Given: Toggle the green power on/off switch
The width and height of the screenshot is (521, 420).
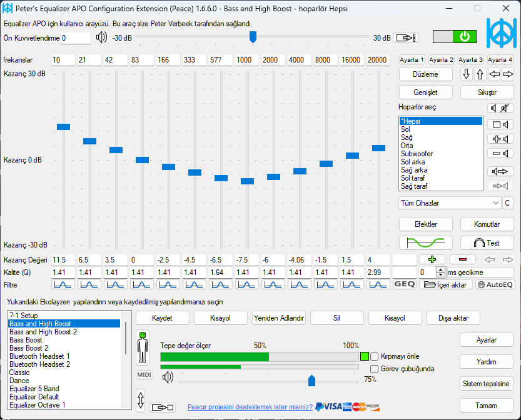Looking at the screenshot, I should 454,36.
